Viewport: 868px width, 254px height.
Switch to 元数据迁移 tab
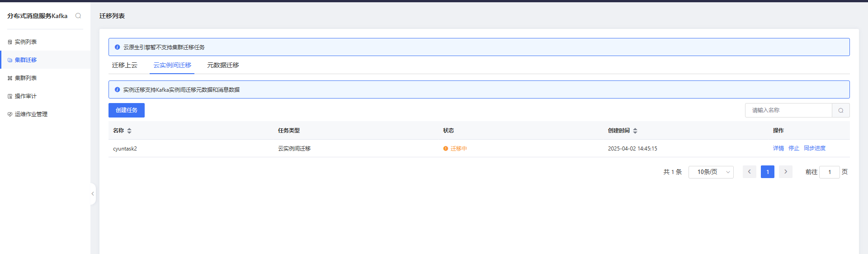223,65
